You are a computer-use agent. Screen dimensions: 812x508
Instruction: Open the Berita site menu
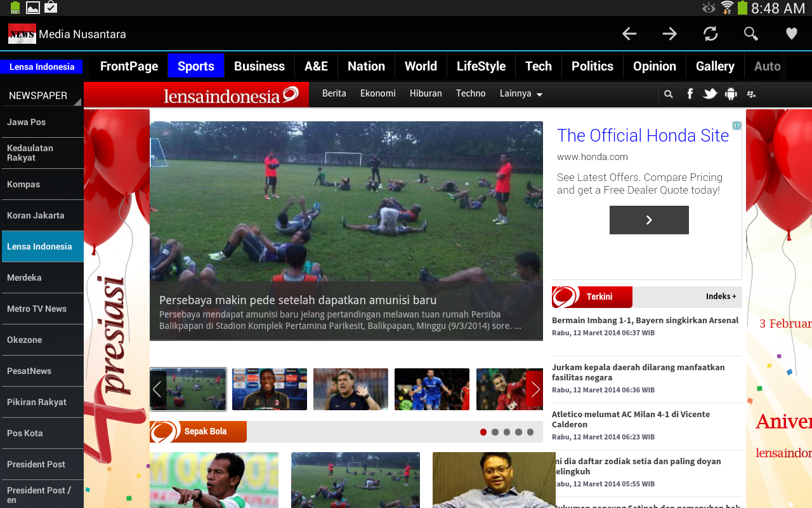(334, 93)
